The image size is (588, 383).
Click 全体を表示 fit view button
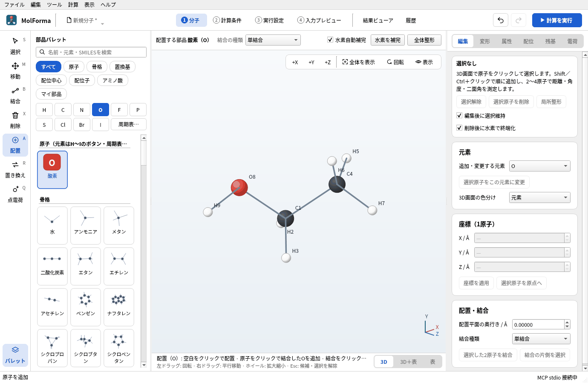[359, 62]
